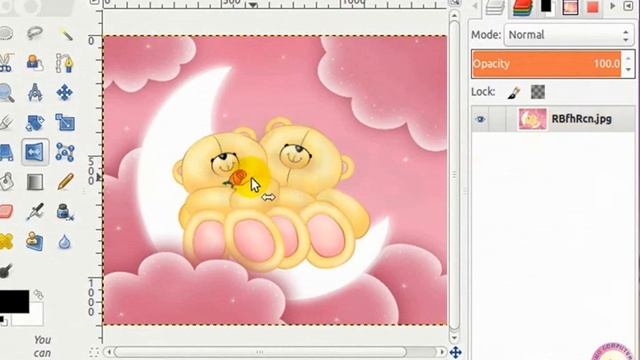640x360 pixels.
Task: Select the Measure compass tool
Action: coord(35,93)
